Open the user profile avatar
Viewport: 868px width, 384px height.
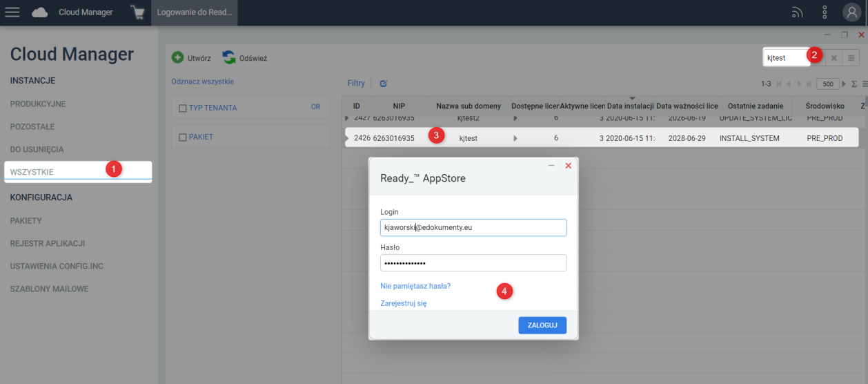pos(852,12)
